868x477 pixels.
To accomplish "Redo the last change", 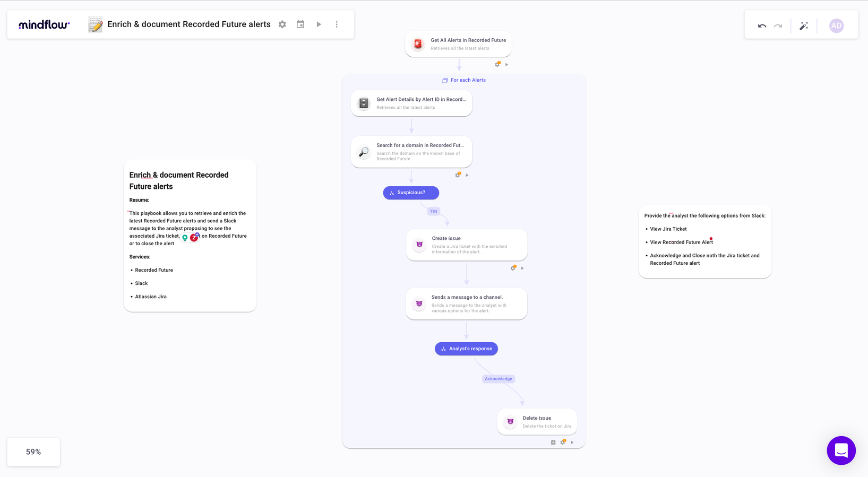I will (778, 25).
